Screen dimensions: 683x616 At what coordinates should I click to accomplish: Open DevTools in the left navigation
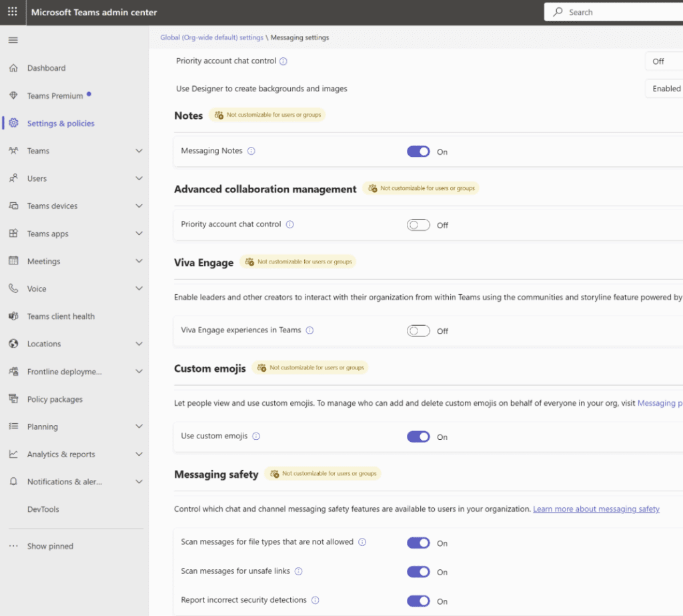pos(43,509)
